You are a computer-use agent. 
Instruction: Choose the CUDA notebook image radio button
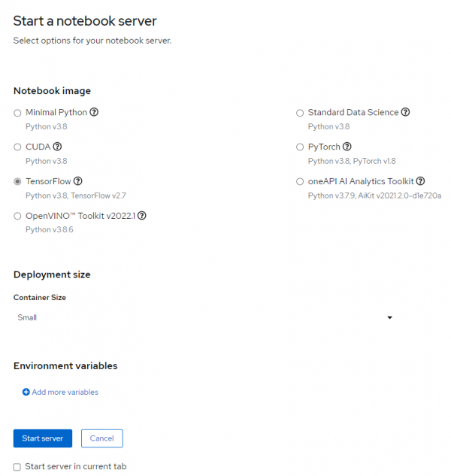18,147
